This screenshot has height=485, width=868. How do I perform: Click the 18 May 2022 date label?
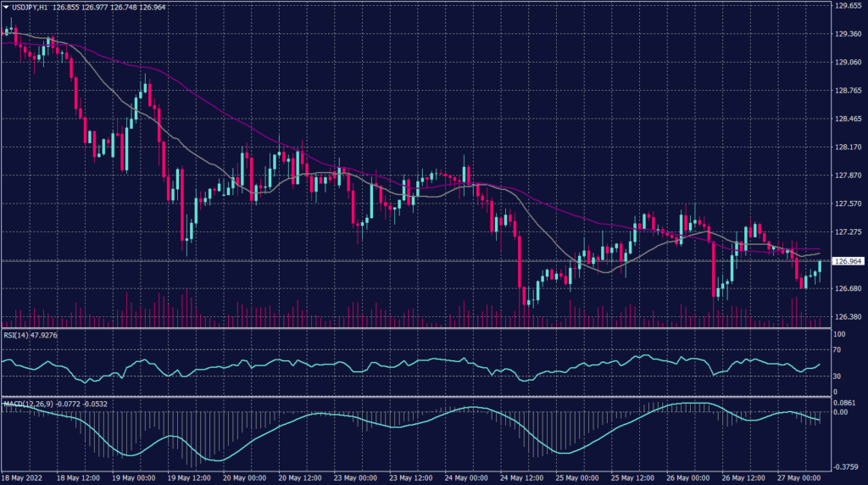click(x=22, y=477)
